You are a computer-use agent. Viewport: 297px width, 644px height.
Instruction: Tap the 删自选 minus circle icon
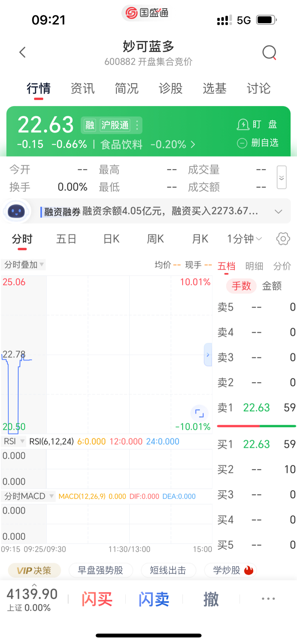tap(242, 143)
